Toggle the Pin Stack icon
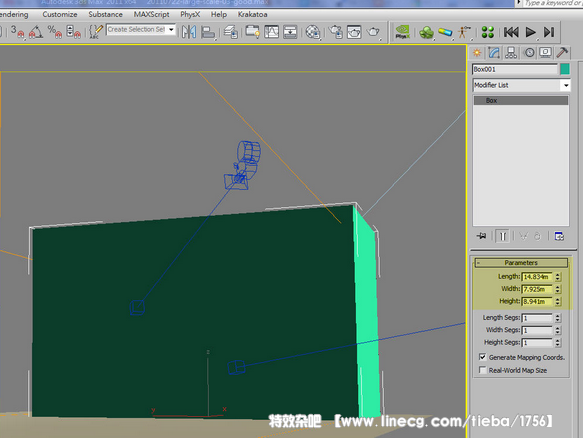 pyautogui.click(x=481, y=236)
